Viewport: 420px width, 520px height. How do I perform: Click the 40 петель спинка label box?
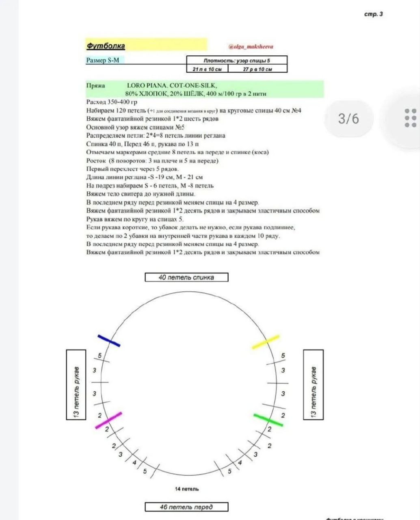(x=186, y=277)
